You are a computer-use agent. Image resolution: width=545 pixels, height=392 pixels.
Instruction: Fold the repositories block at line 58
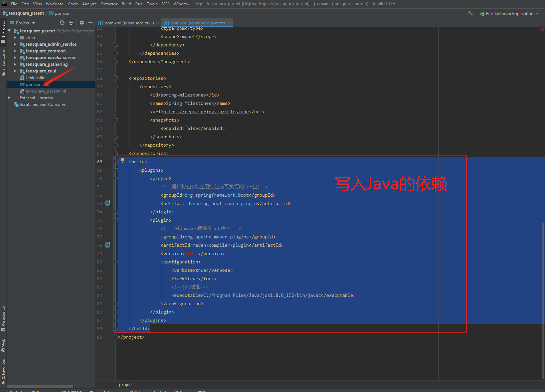116,78
